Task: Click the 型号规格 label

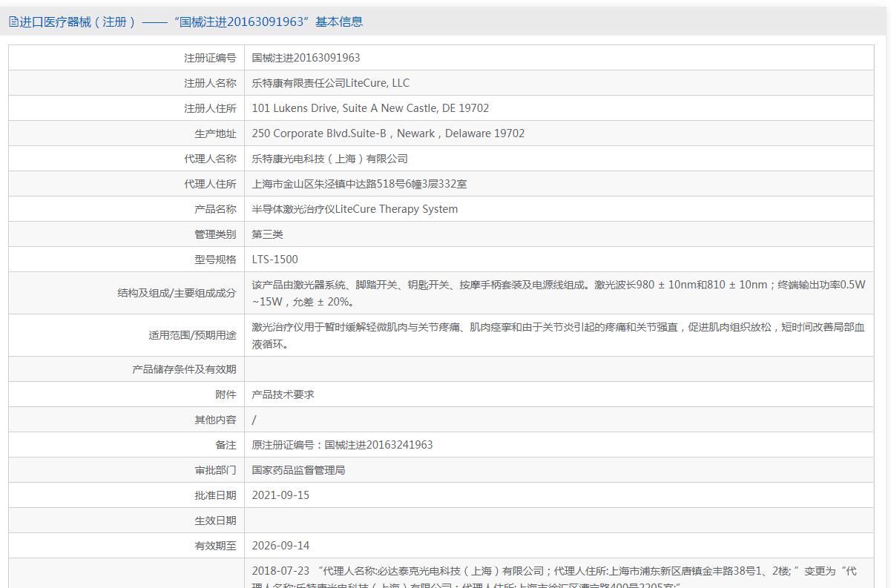Action: [215, 260]
